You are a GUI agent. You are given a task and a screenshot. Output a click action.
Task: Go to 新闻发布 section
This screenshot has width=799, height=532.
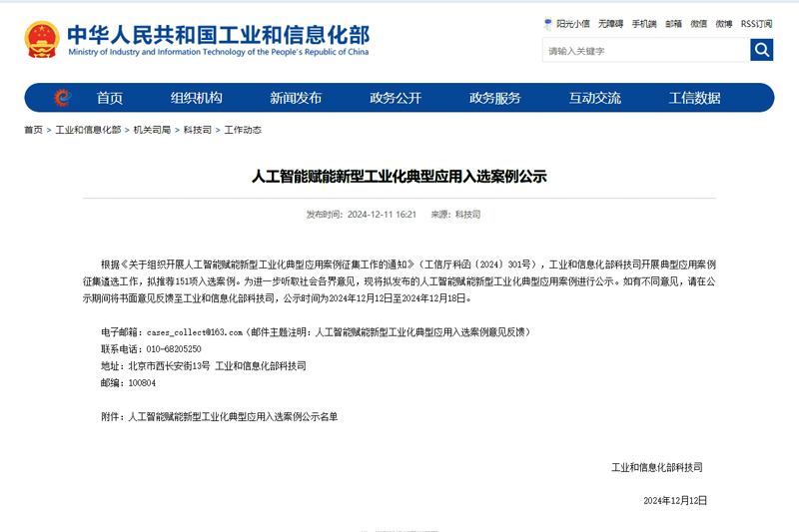pyautogui.click(x=296, y=98)
